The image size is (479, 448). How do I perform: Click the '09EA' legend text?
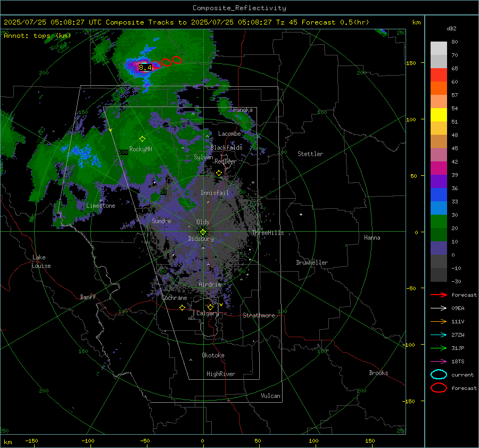tap(458, 308)
